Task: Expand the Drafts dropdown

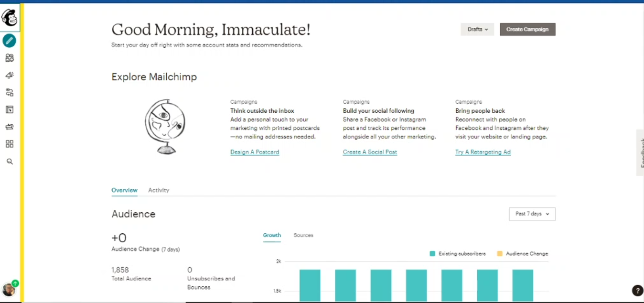Action: click(477, 29)
